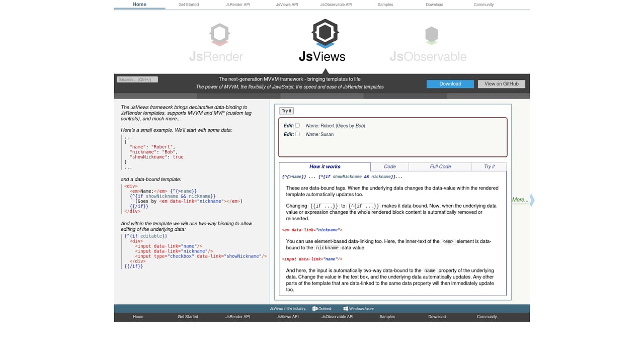Switch to the Code tab
The width and height of the screenshot is (644, 362).
389,166
